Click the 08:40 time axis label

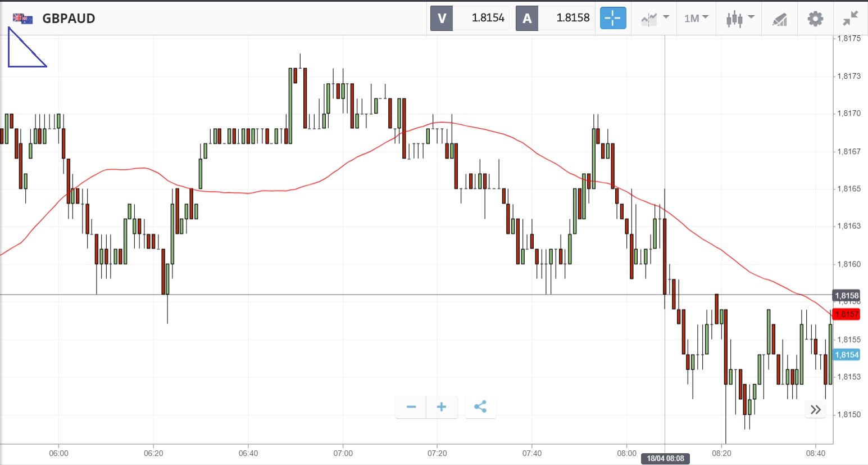816,453
